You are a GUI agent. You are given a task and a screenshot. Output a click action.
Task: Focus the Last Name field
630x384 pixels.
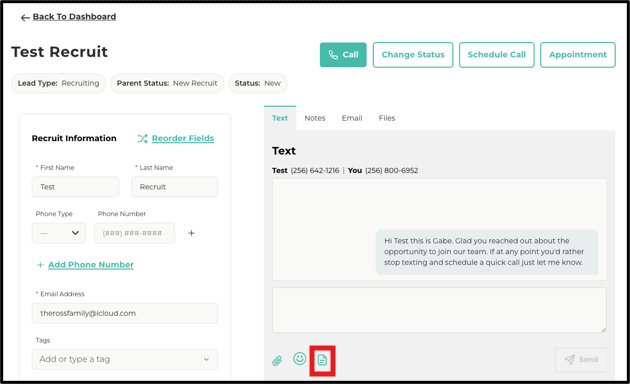175,187
